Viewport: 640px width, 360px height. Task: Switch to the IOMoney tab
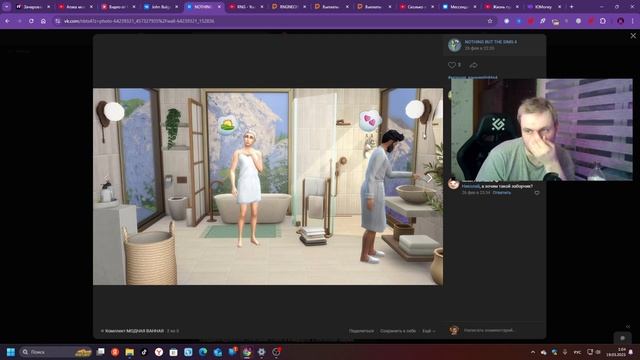click(545, 7)
